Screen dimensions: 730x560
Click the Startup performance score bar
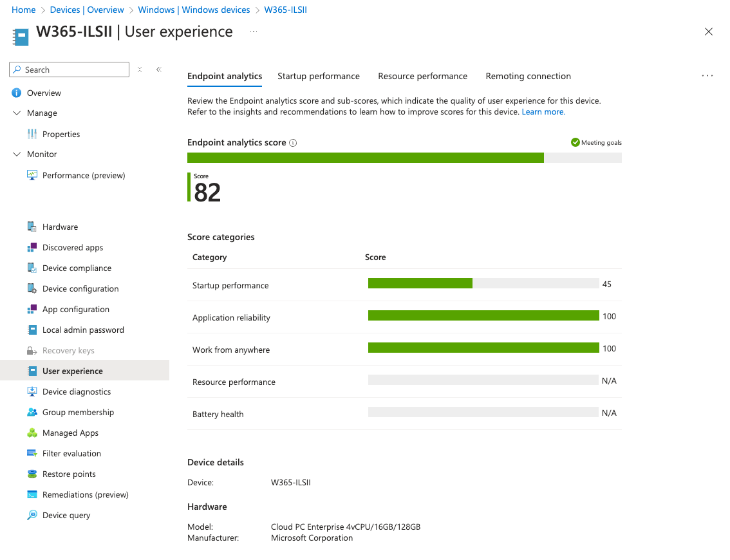483,283
